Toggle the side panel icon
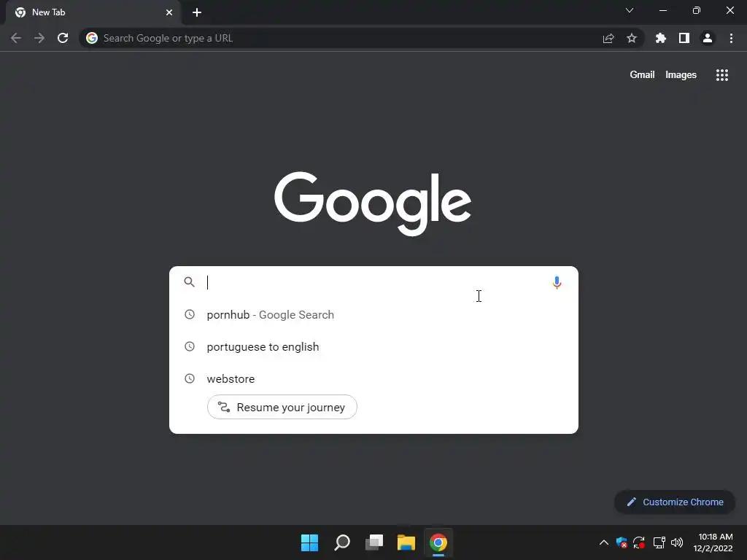 pos(684,38)
